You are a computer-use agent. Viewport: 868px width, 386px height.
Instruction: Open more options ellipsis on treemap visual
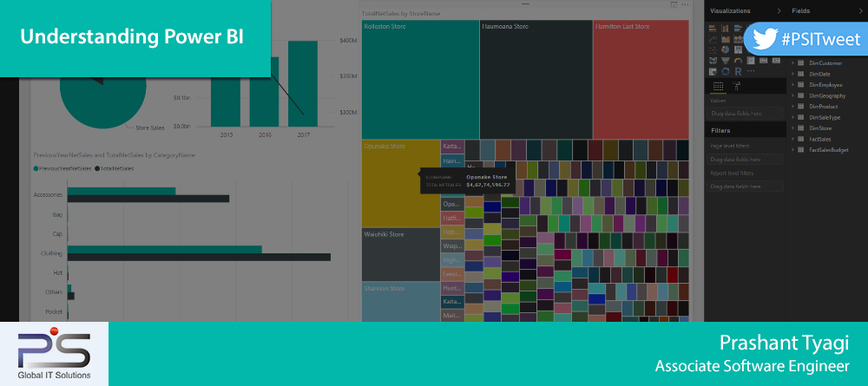[686, 4]
